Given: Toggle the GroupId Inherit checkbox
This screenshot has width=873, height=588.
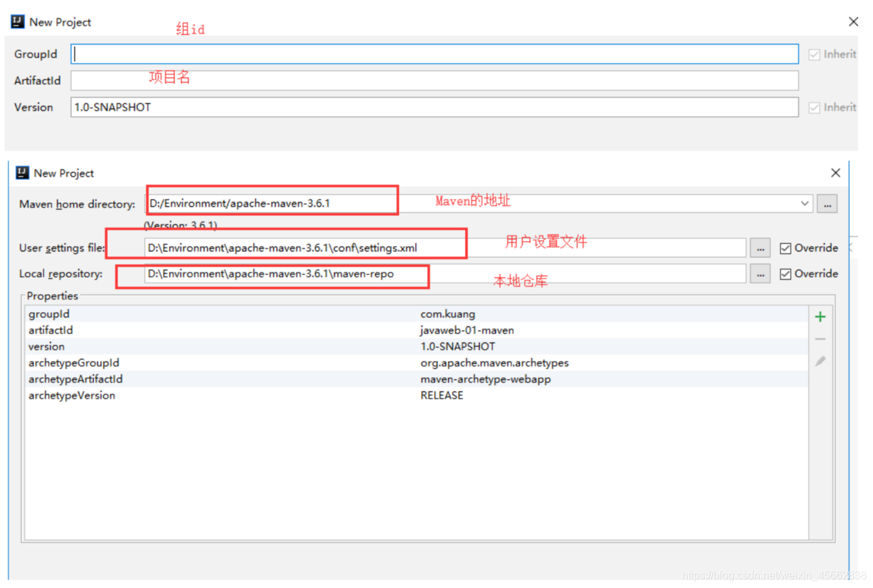Looking at the screenshot, I should click(815, 55).
